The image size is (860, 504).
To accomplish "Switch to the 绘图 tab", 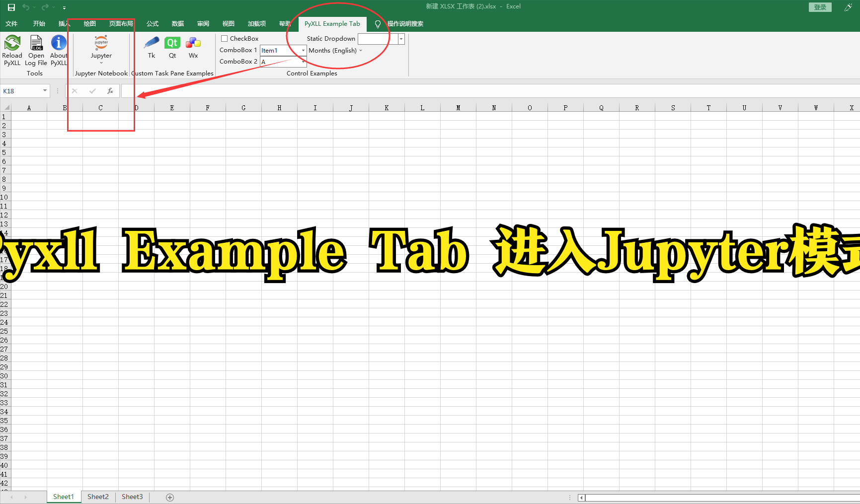I will [90, 24].
